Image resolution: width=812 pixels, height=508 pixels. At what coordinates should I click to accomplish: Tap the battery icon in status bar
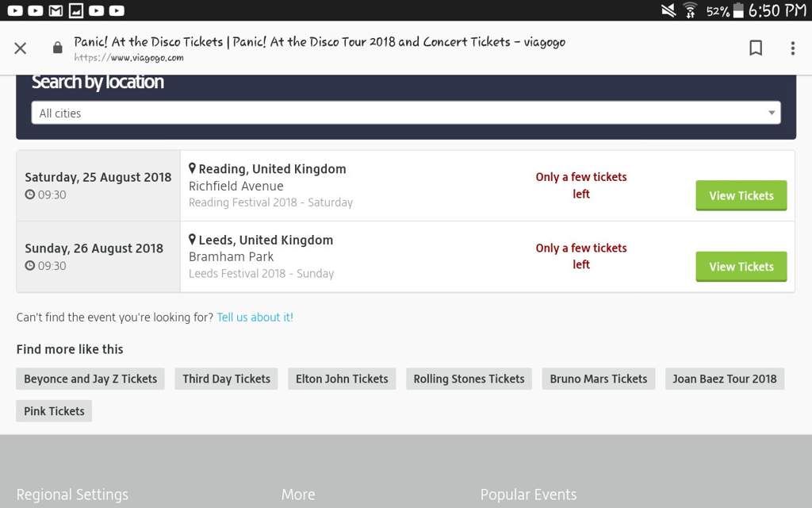coord(738,10)
